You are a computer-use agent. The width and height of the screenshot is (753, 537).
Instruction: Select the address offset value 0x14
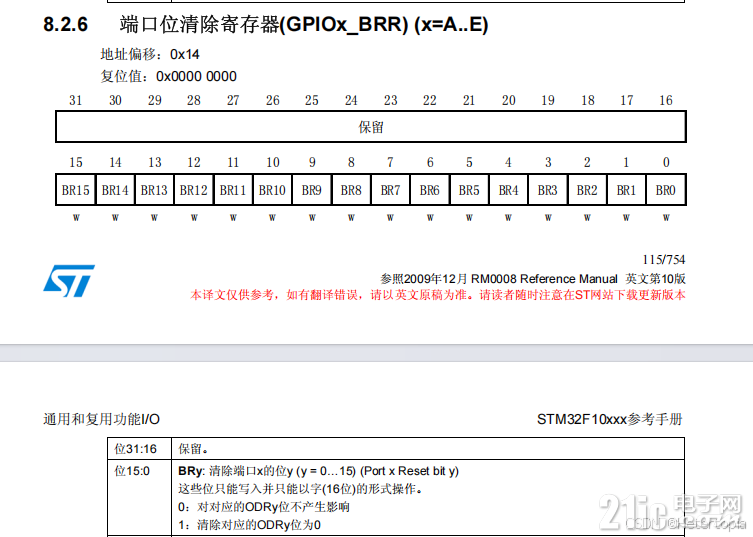[185, 54]
